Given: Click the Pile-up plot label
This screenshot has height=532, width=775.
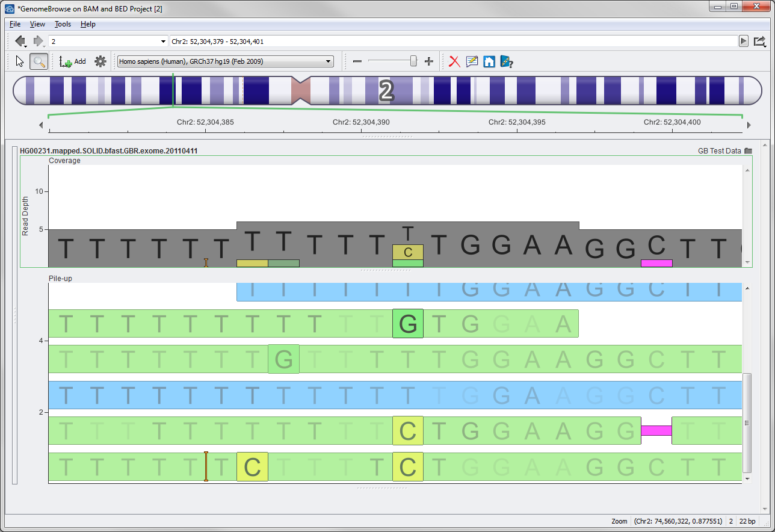Looking at the screenshot, I should tap(60, 279).
